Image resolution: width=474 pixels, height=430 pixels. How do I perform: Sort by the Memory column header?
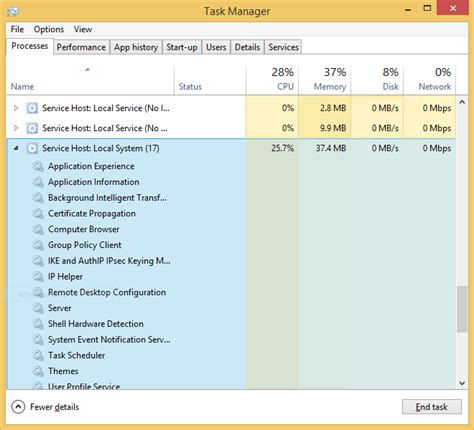click(325, 79)
